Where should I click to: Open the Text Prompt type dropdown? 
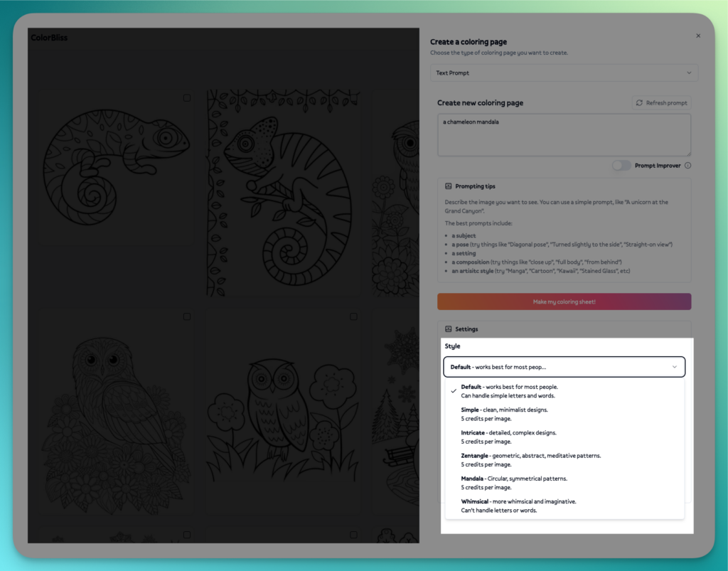[564, 73]
